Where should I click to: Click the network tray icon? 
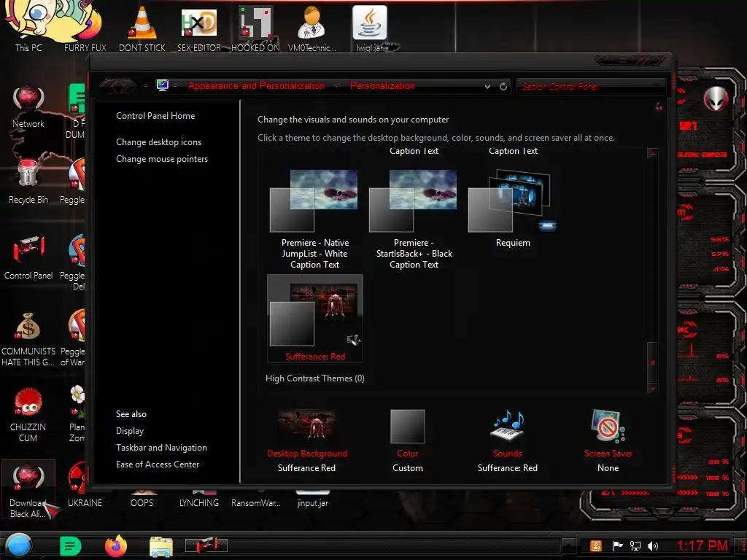tap(635, 545)
